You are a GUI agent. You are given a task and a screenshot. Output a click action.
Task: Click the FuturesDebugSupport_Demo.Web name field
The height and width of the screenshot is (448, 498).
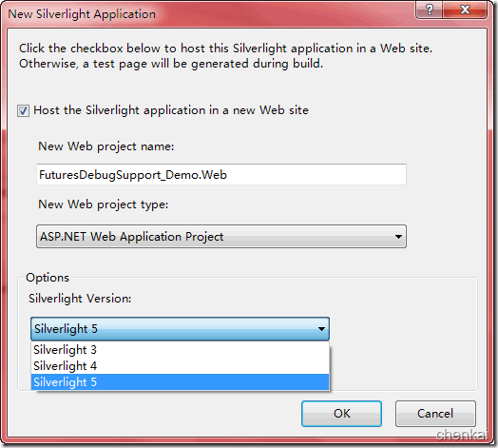pos(221,175)
